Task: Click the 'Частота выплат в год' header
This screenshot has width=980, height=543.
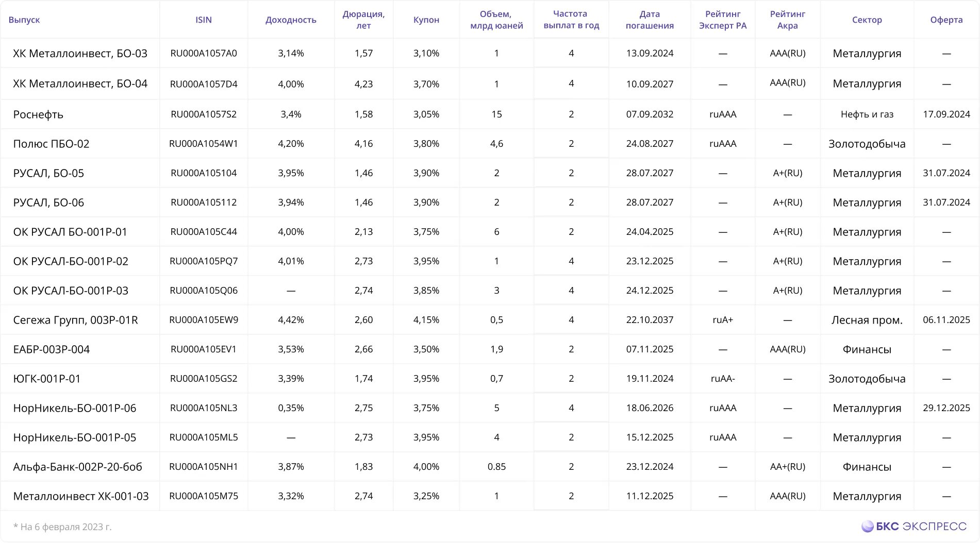Action: (571, 20)
